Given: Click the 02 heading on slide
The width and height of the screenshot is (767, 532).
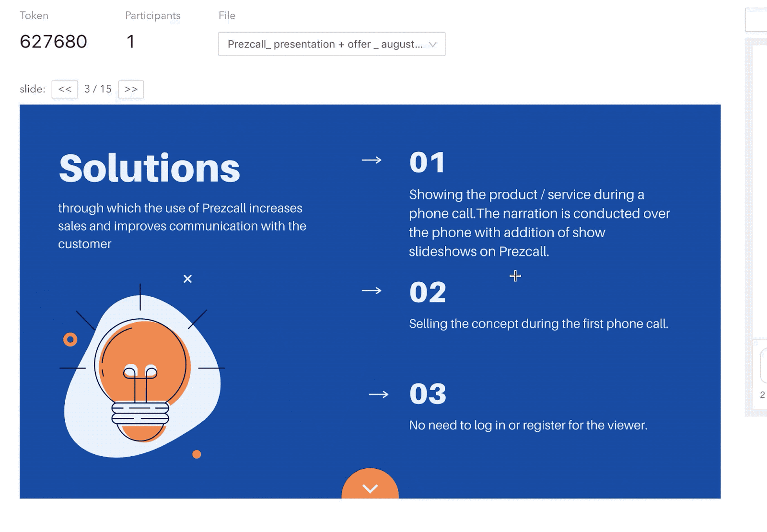Looking at the screenshot, I should tap(428, 292).
